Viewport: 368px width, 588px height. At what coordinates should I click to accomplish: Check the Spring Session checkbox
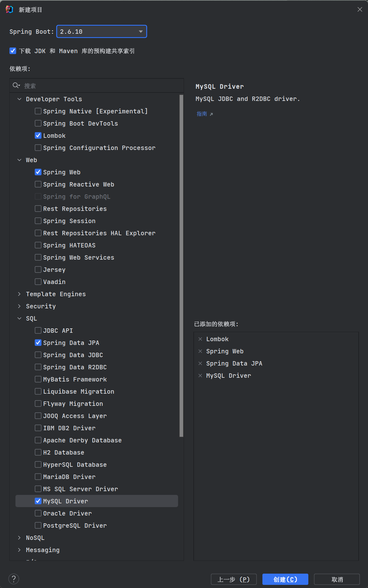click(x=38, y=221)
